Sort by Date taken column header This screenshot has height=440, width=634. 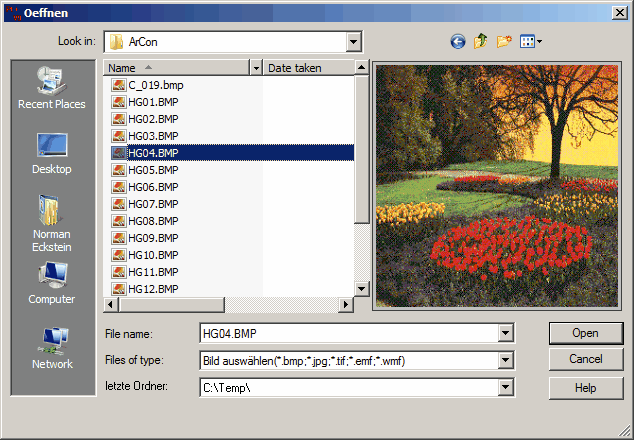[x=309, y=68]
